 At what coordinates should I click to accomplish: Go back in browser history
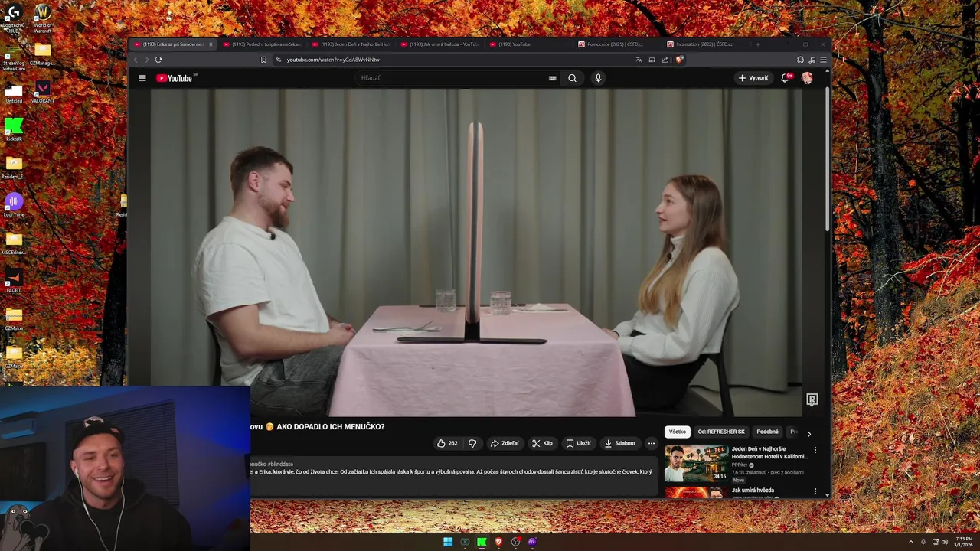click(136, 60)
